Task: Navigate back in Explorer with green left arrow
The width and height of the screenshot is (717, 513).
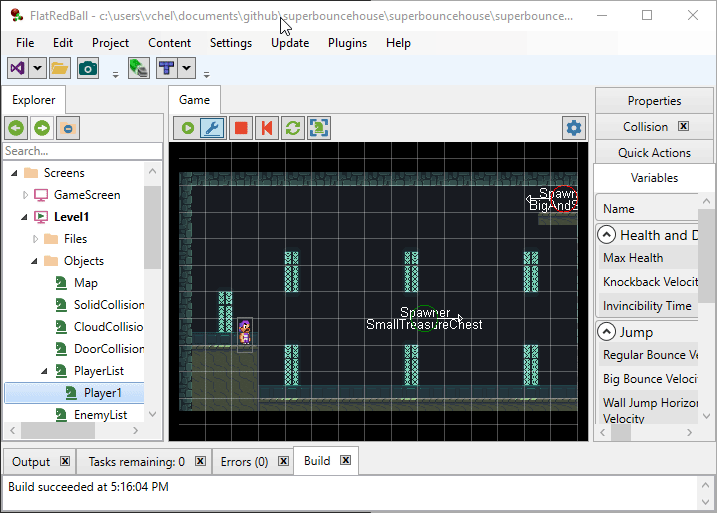Action: click(x=16, y=128)
